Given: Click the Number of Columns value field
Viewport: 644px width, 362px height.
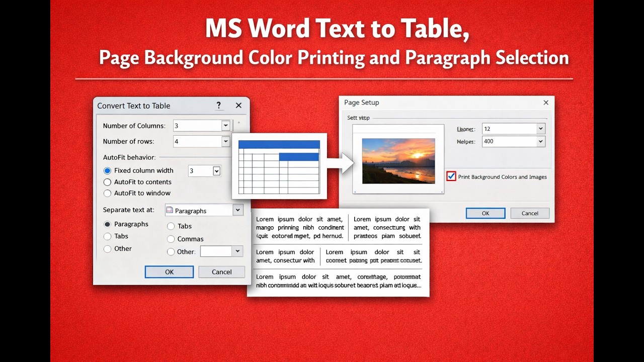Looking at the screenshot, I should coord(197,126).
